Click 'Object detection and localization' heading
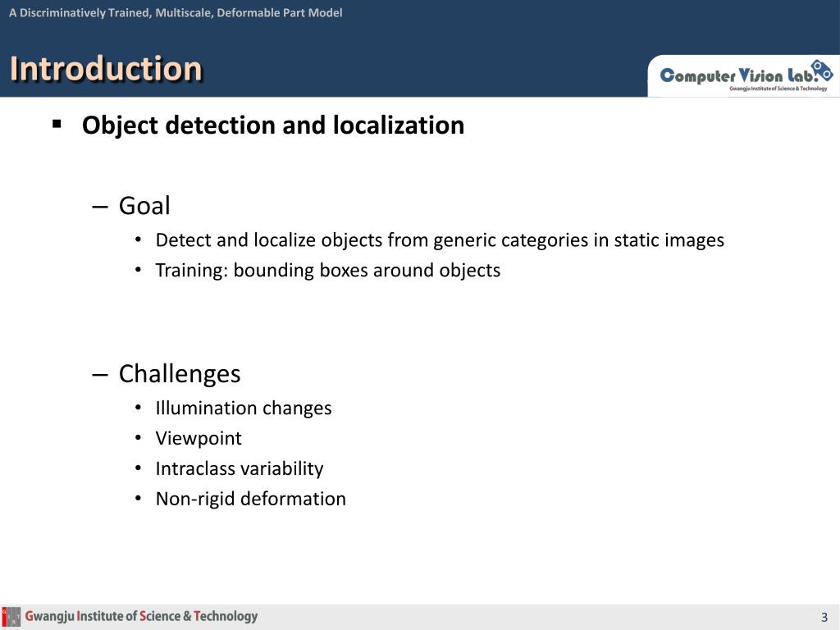 (272, 126)
